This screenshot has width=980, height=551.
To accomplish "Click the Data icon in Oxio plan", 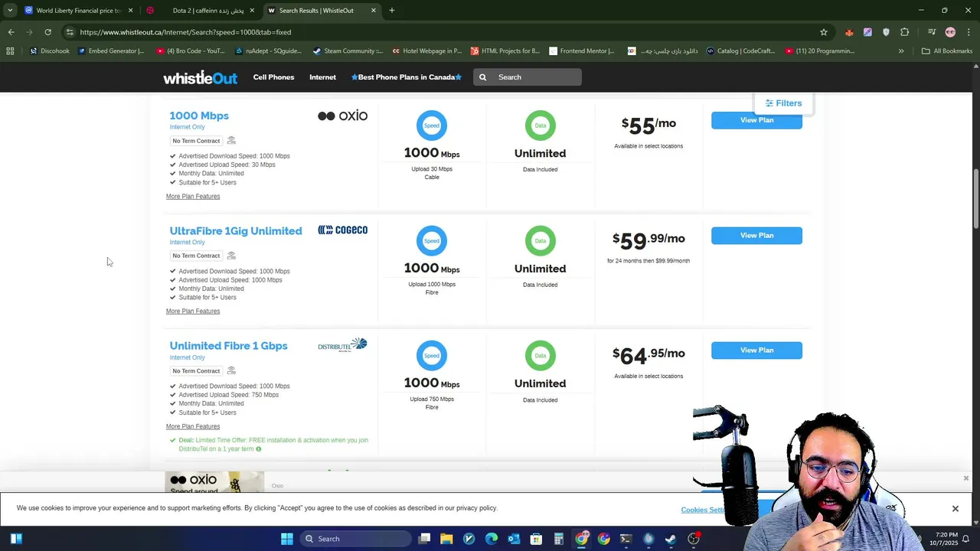I will 540,126.
